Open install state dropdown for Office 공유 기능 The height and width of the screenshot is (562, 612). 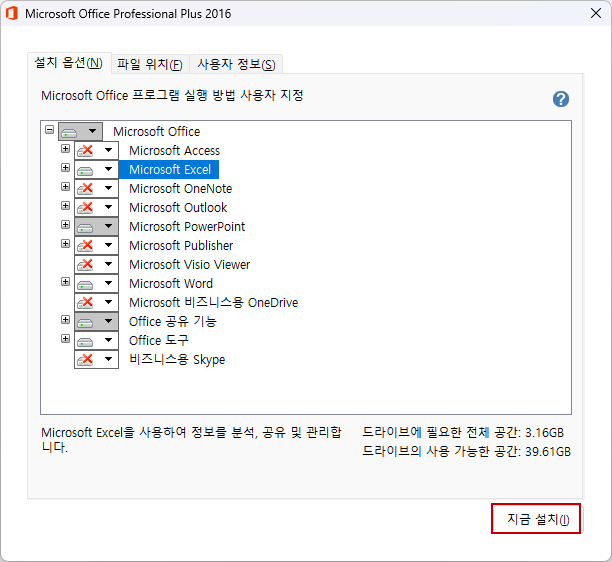click(96, 321)
